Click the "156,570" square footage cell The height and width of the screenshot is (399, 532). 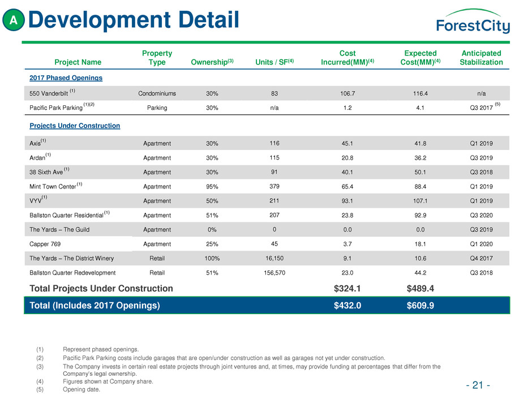click(274, 273)
